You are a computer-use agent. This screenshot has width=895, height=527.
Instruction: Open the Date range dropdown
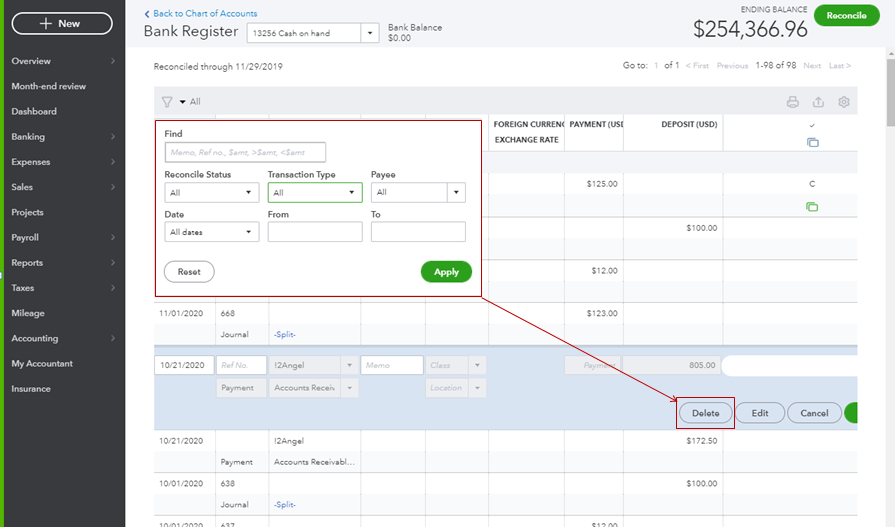(x=211, y=232)
